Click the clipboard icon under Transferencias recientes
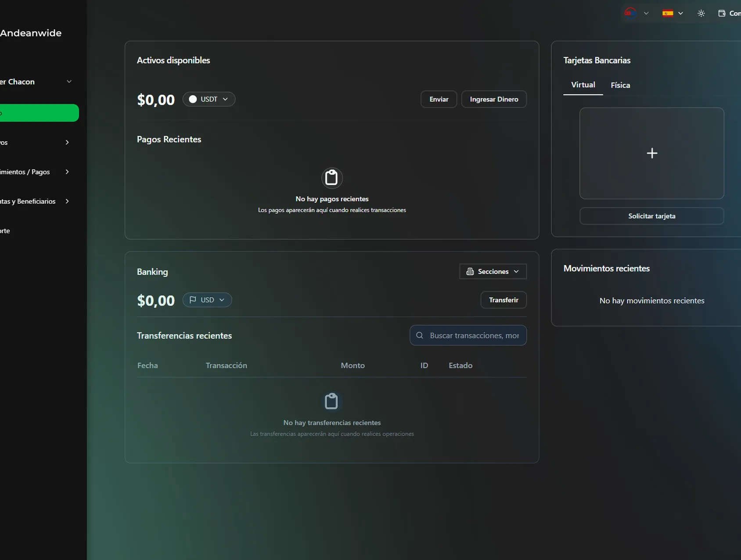The height and width of the screenshot is (560, 741). coord(331,401)
